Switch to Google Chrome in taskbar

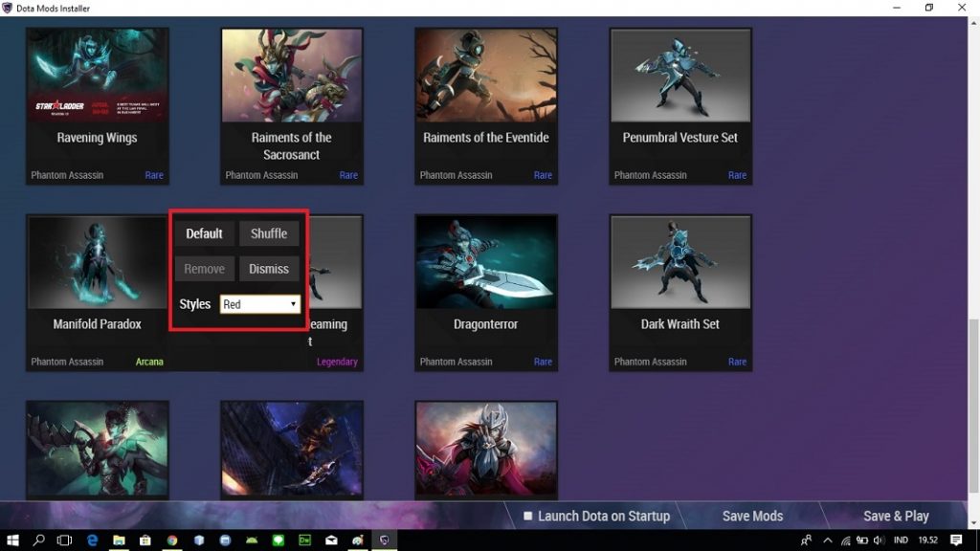172,540
